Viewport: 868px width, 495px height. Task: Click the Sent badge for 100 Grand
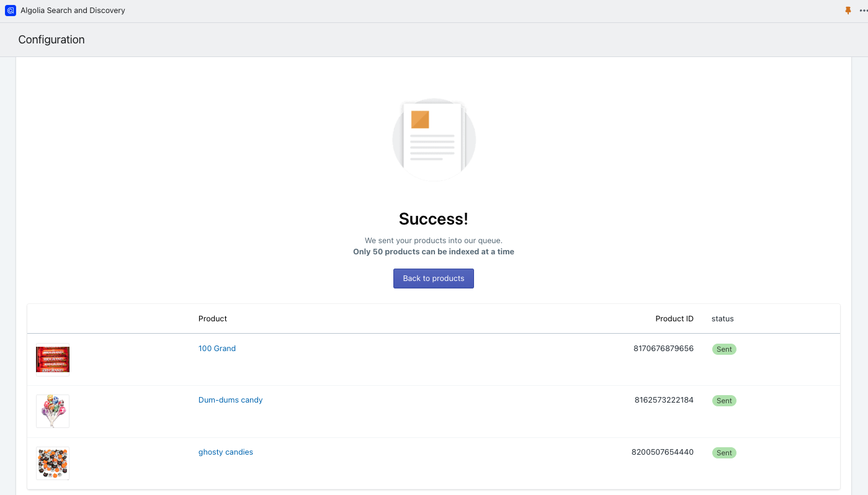(x=724, y=349)
